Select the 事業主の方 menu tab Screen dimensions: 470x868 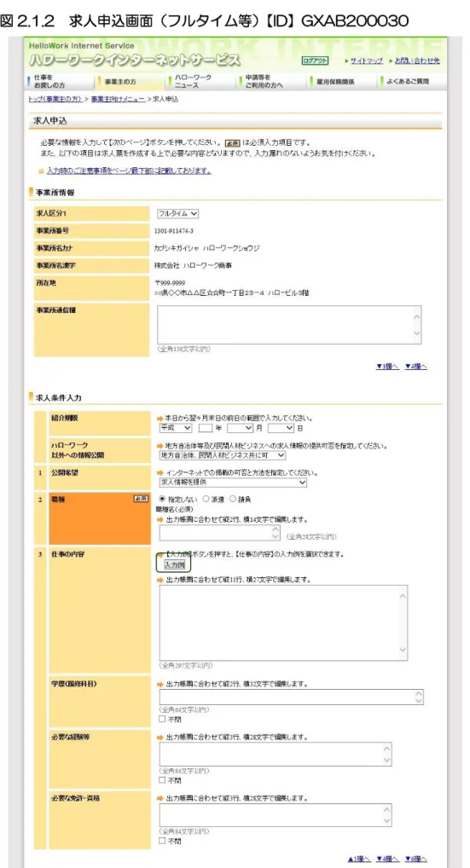[131, 81]
